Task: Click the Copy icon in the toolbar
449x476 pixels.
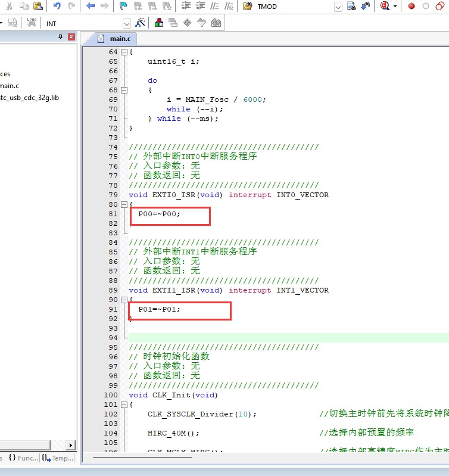Action: coord(24,6)
